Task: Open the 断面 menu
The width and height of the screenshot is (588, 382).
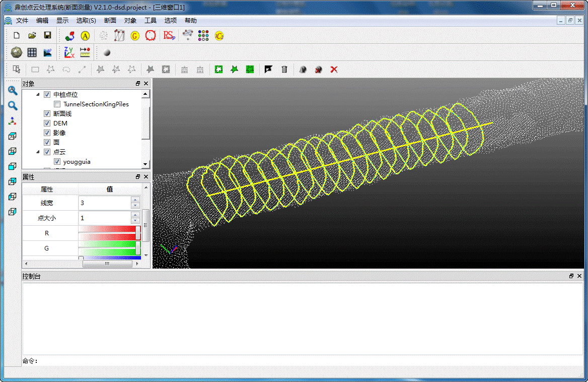Action: tap(110, 21)
